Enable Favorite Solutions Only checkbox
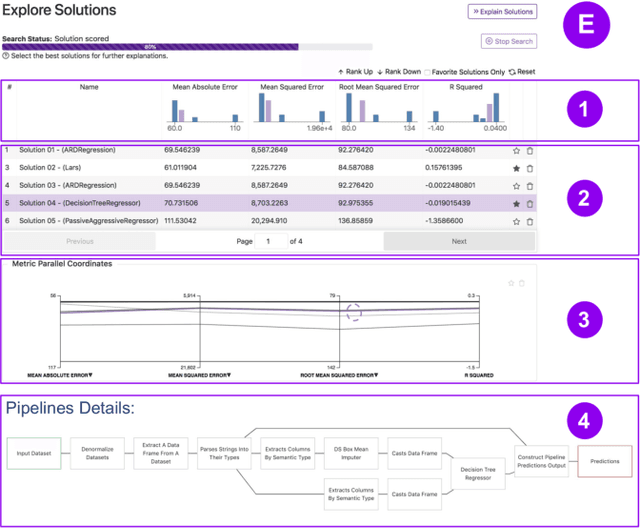Viewport: 640px width, 528px height. coord(428,72)
